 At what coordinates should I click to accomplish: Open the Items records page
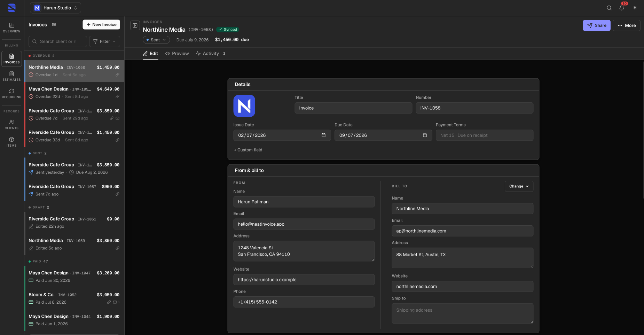point(11,142)
